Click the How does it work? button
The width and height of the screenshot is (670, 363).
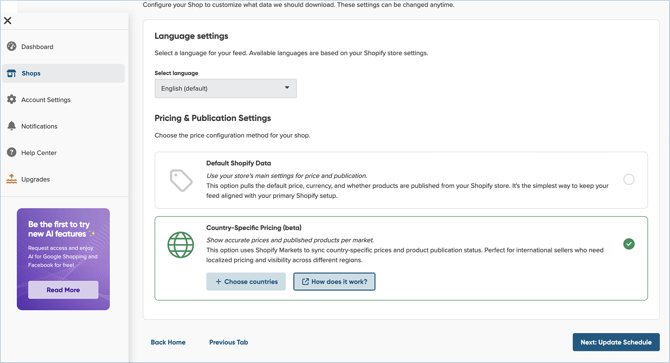[334, 281]
